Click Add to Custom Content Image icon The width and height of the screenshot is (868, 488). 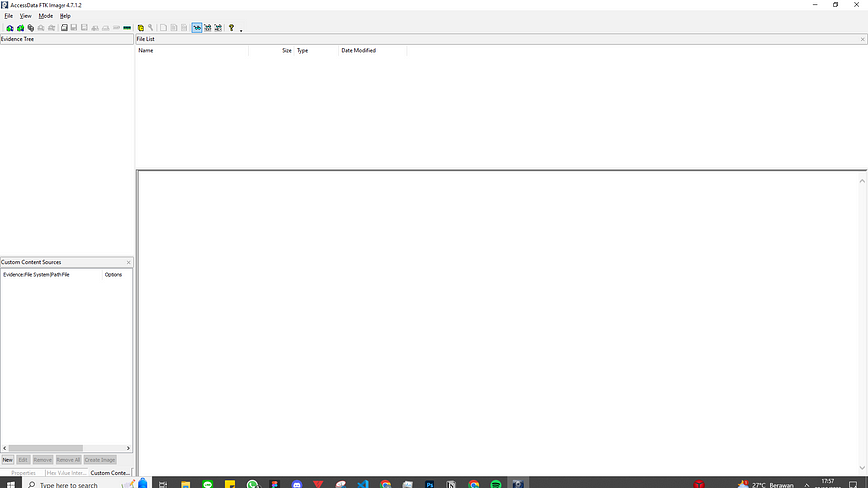click(95, 28)
